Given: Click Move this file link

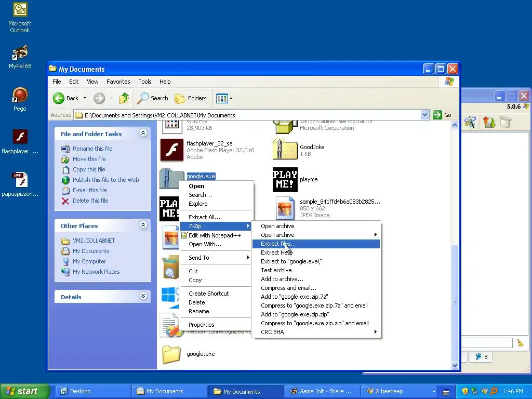Looking at the screenshot, I should pyautogui.click(x=89, y=159).
